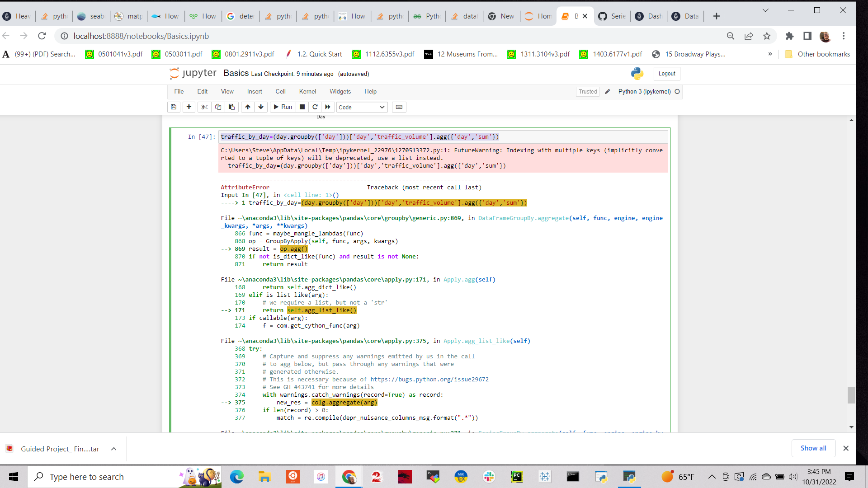Bookmark this page with star icon
This screenshot has width=868, height=488.
pos(767,36)
